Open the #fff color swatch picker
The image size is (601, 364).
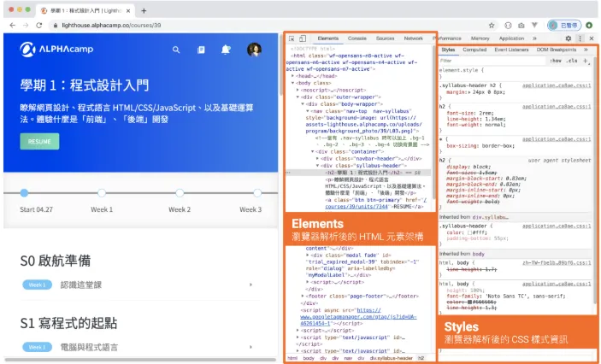click(x=470, y=232)
